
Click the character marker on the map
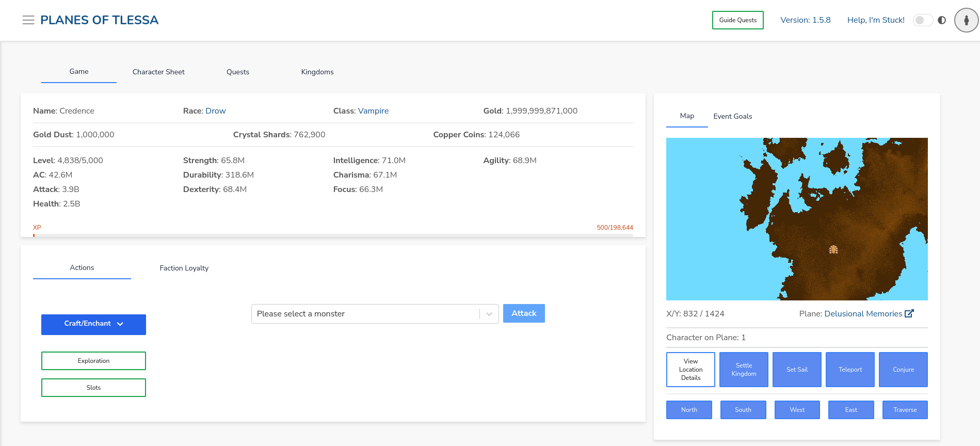click(x=833, y=249)
